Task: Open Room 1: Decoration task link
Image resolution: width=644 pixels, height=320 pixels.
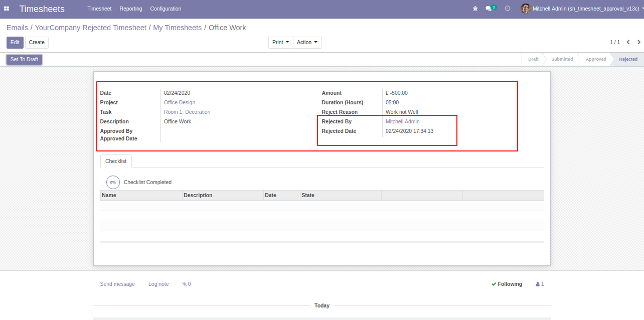Action: [187, 112]
